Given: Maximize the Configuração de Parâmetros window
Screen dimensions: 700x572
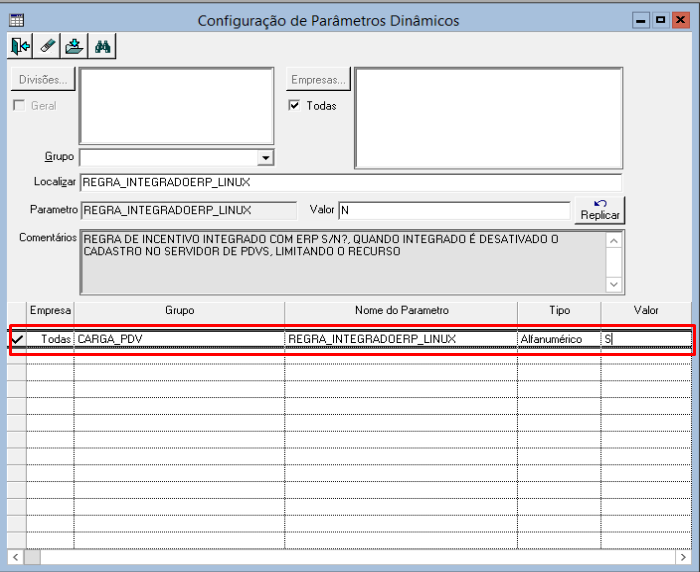Looking at the screenshot, I should coord(660,20).
